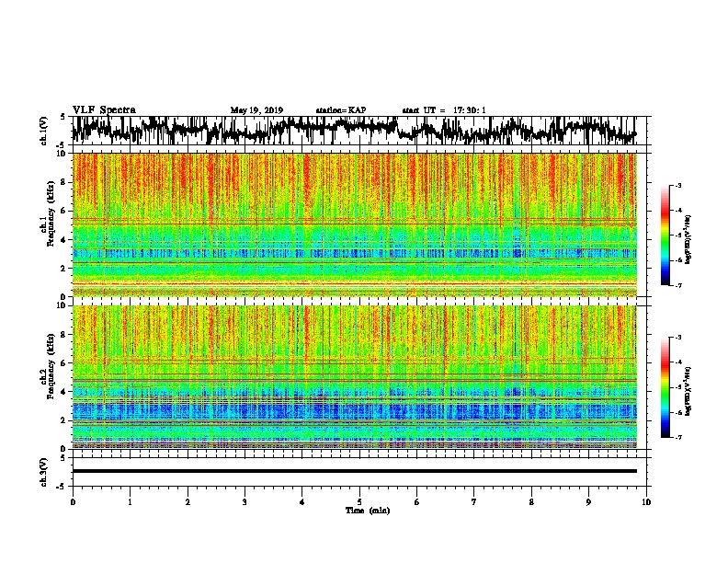
Task: Select the "start UT = 17:30: 1" text
Action: click(443, 110)
